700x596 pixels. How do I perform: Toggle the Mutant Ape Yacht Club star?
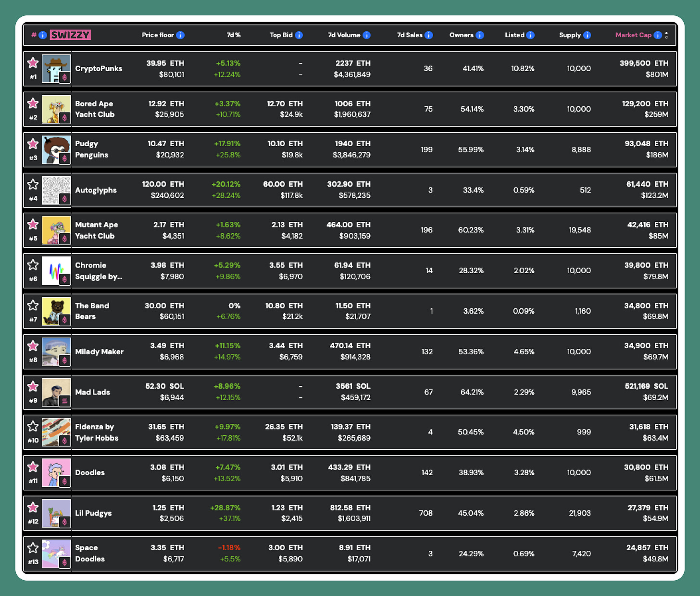click(x=33, y=224)
